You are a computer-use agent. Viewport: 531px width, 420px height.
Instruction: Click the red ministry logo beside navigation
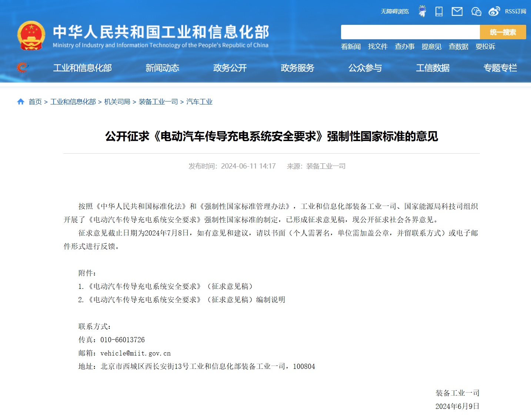coord(22,67)
